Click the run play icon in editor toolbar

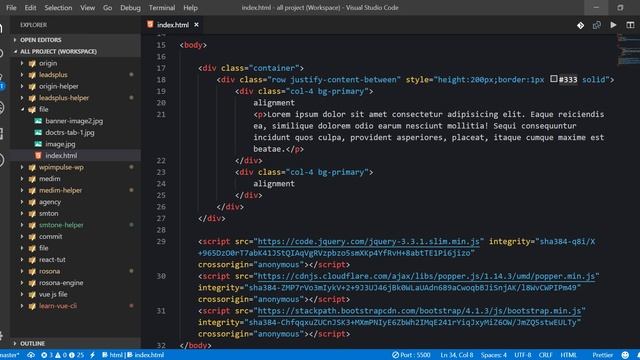(613, 25)
